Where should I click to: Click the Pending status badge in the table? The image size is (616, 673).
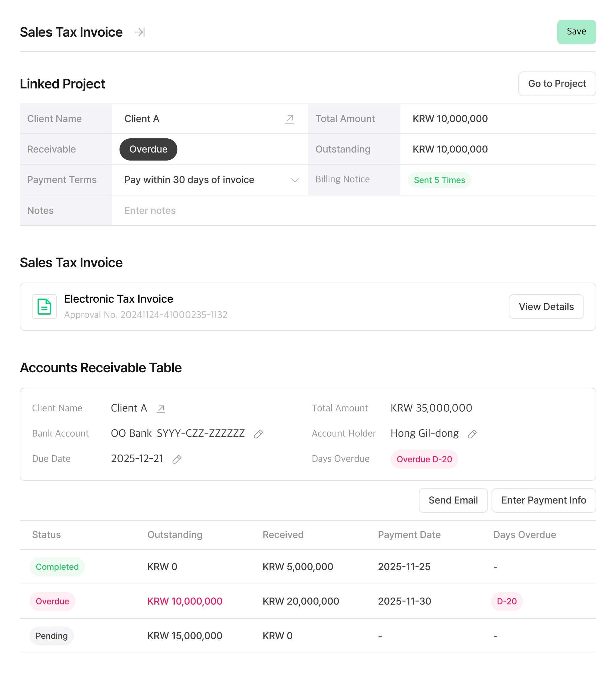point(51,636)
